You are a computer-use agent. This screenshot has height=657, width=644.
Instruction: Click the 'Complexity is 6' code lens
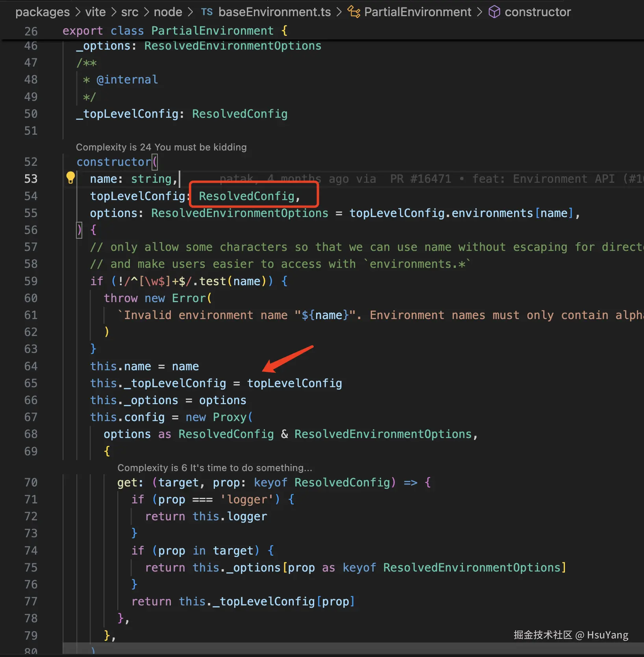click(x=215, y=468)
